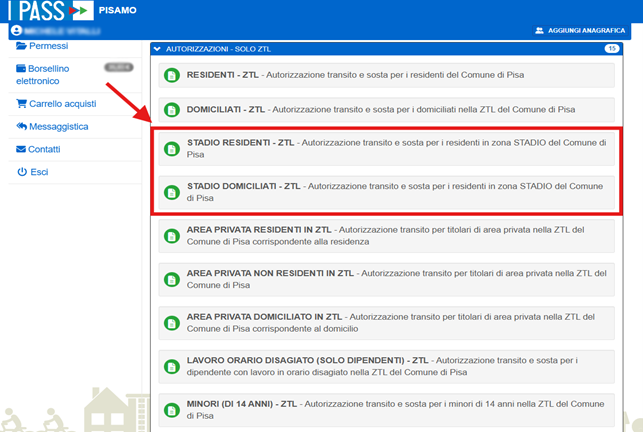Open Messaggistica from the sidebar
This screenshot has width=643, height=432.
click(58, 127)
